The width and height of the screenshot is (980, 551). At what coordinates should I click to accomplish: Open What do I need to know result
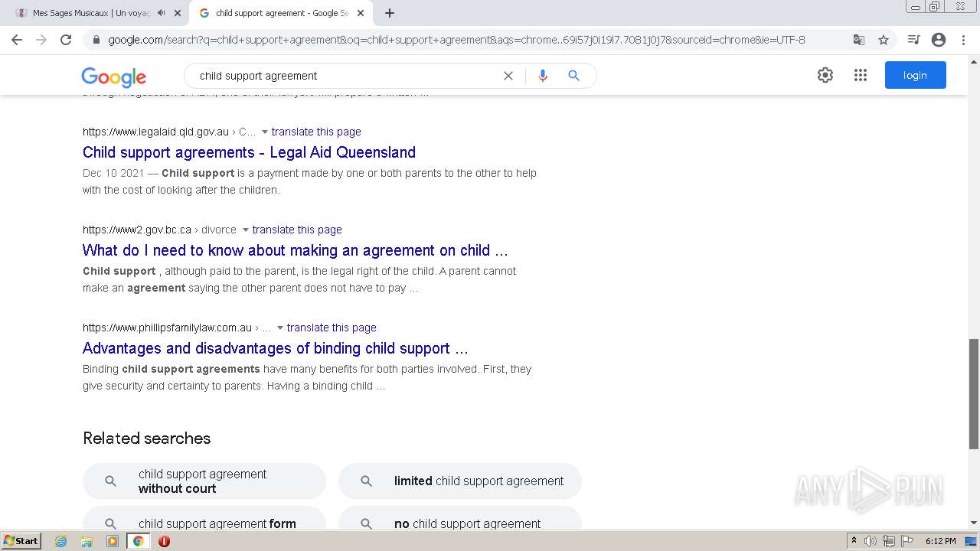(x=296, y=250)
